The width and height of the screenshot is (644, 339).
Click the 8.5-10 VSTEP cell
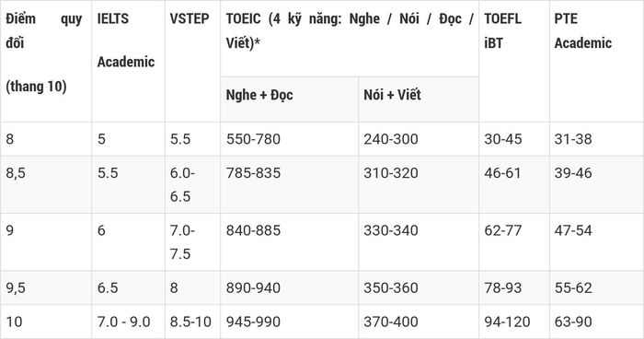[192, 321]
